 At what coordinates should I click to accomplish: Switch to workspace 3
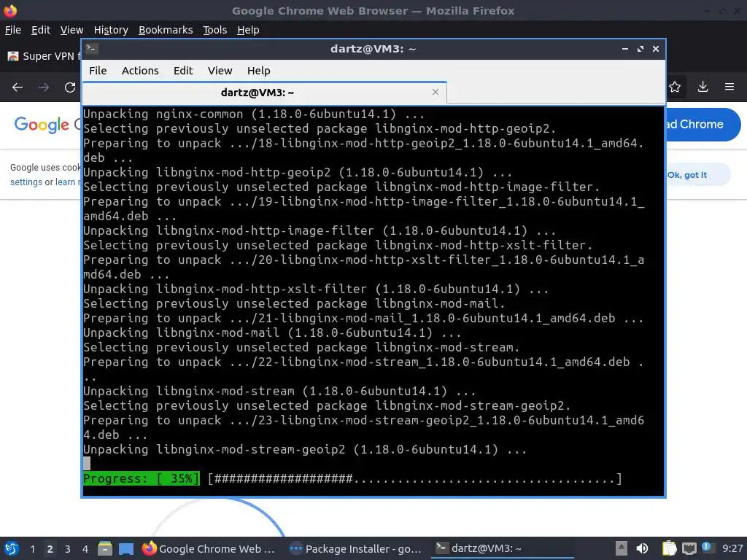pyautogui.click(x=68, y=549)
